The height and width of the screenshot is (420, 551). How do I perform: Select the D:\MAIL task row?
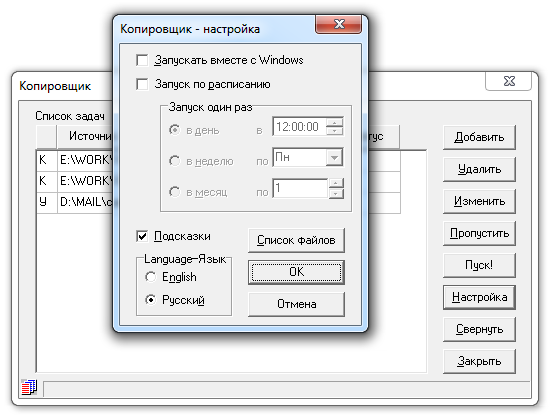click(219, 202)
